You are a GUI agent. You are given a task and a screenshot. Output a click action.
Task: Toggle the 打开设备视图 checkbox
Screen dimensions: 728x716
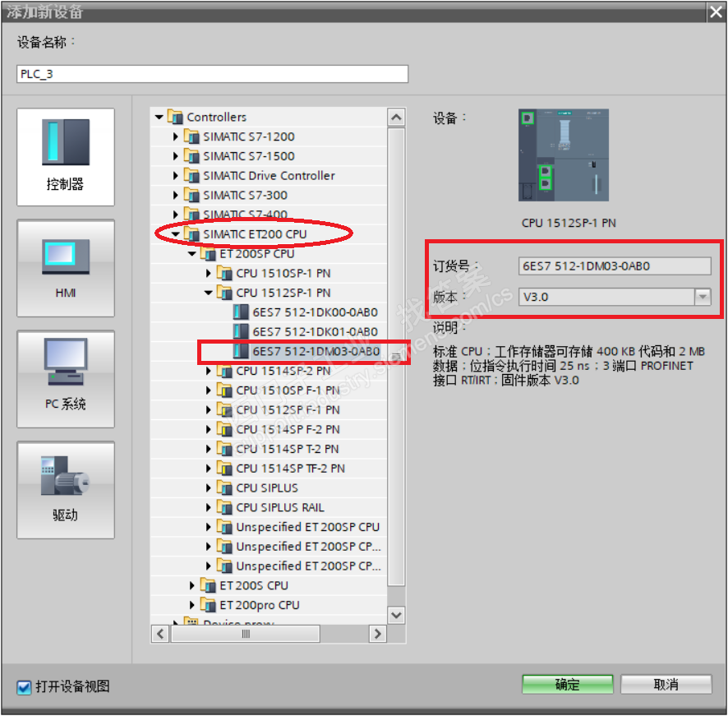coord(24,686)
